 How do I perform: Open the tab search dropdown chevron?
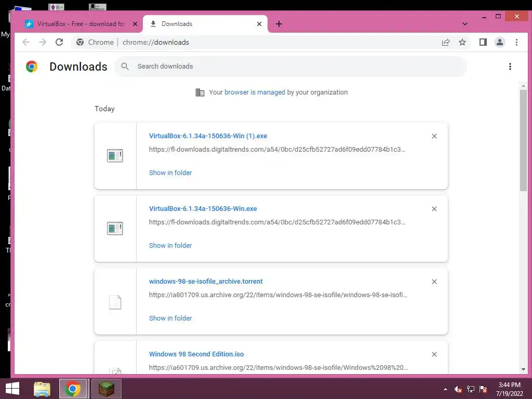[465, 24]
